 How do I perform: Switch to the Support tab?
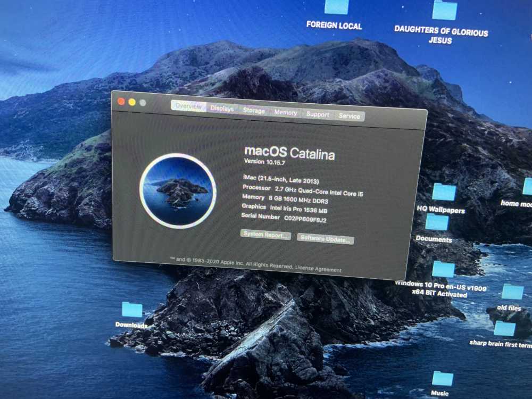tap(318, 114)
